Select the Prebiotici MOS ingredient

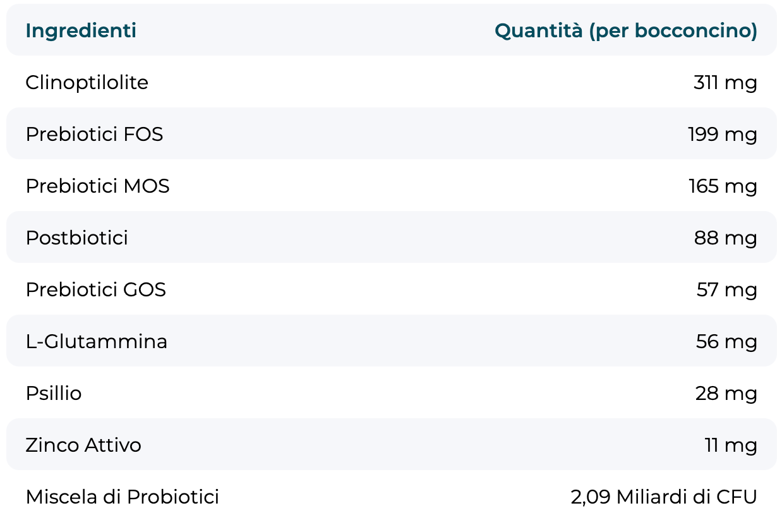point(97,186)
